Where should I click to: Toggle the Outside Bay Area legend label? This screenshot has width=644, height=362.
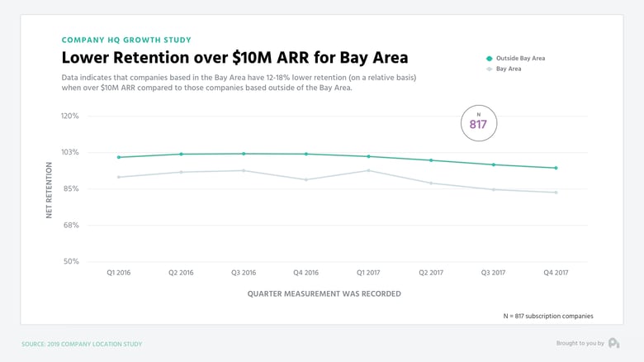point(520,59)
